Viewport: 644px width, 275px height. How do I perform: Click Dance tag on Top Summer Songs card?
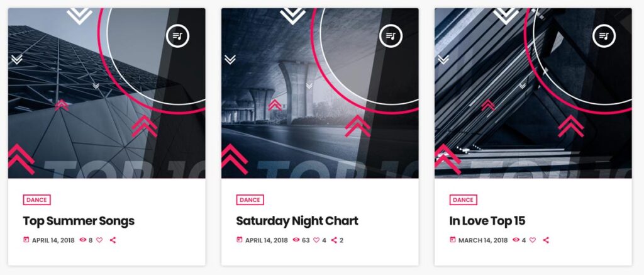(37, 200)
